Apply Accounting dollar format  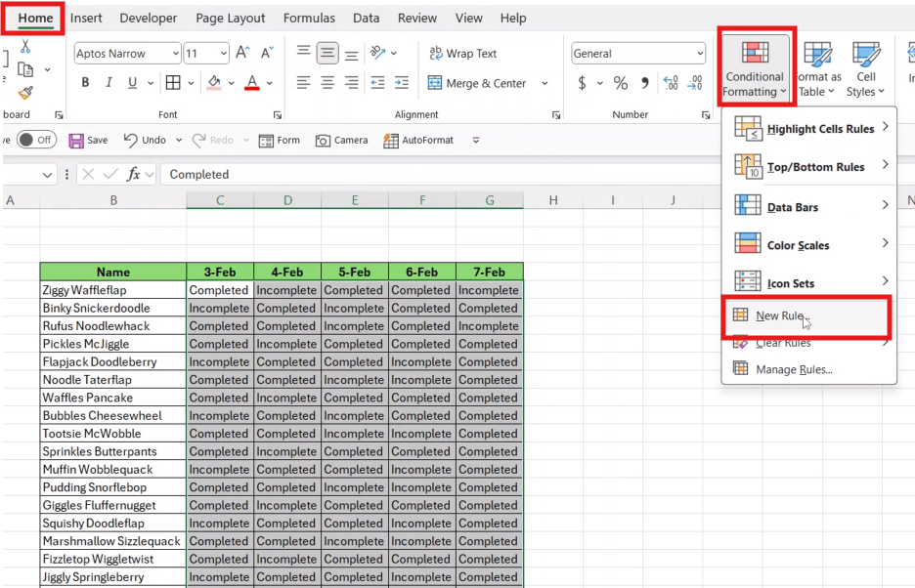[582, 83]
